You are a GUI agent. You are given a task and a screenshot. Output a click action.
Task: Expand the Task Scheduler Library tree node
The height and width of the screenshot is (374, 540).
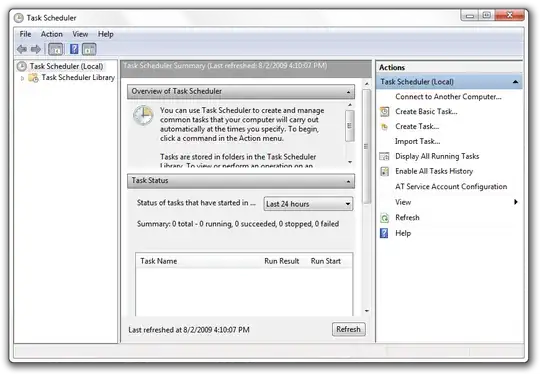[22, 79]
